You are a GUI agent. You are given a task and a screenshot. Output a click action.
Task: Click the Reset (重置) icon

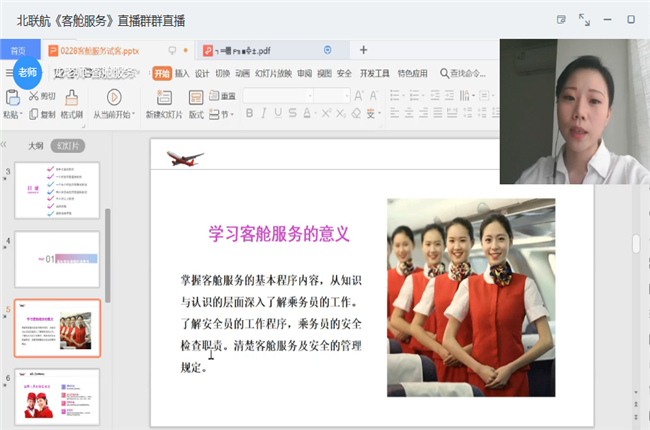click(x=223, y=96)
